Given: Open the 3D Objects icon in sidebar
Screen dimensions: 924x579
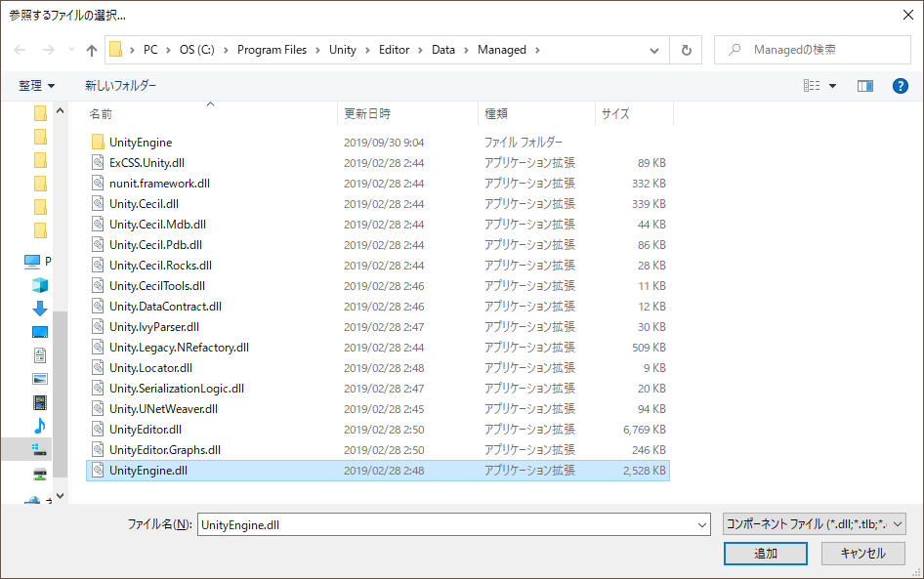Looking at the screenshot, I should pos(39,284).
